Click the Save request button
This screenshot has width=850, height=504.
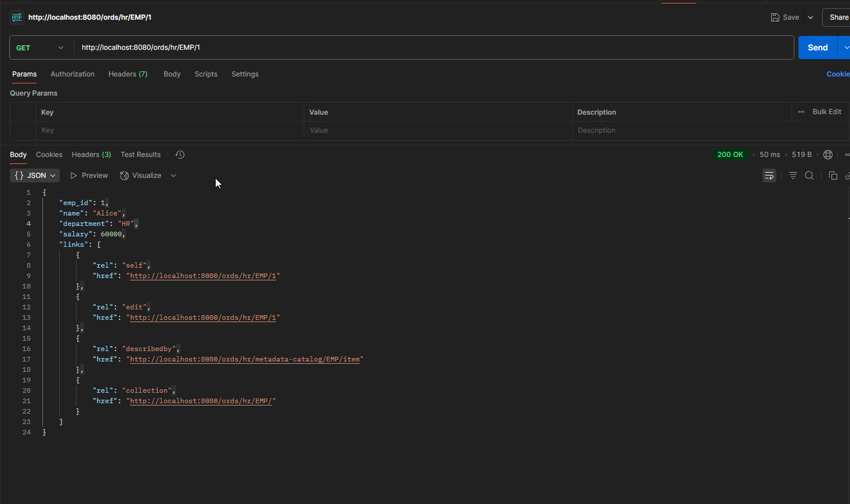point(785,17)
